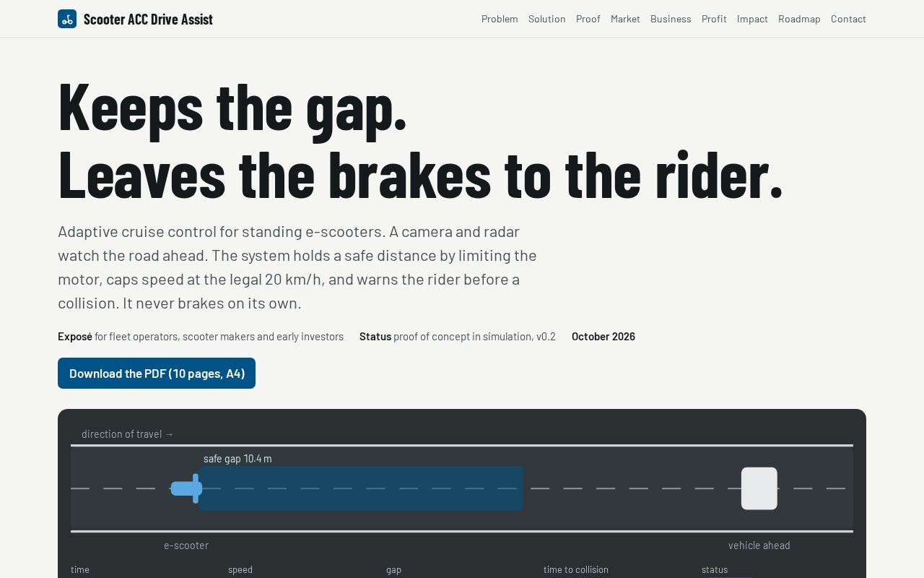Click the 'time' readout label

[x=80, y=569]
